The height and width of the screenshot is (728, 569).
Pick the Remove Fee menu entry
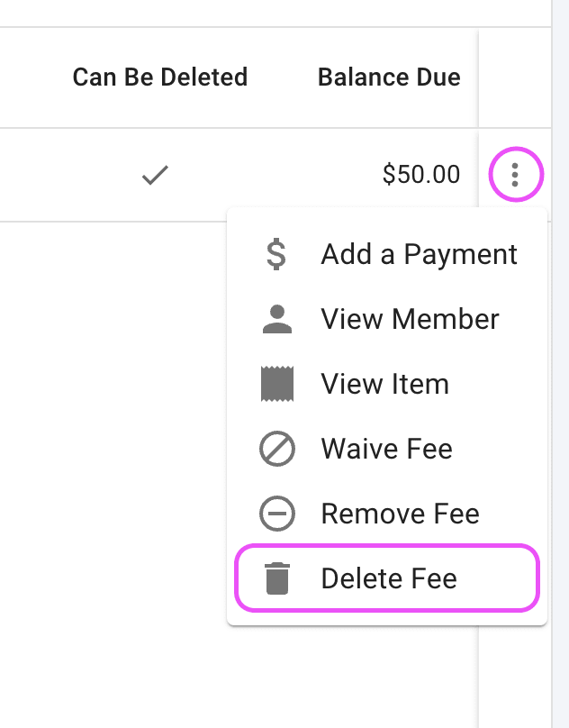click(x=400, y=514)
